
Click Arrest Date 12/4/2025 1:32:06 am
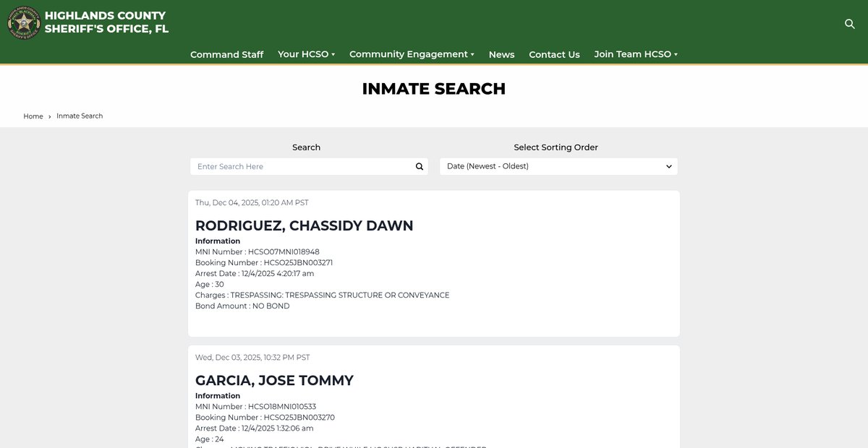(255, 428)
